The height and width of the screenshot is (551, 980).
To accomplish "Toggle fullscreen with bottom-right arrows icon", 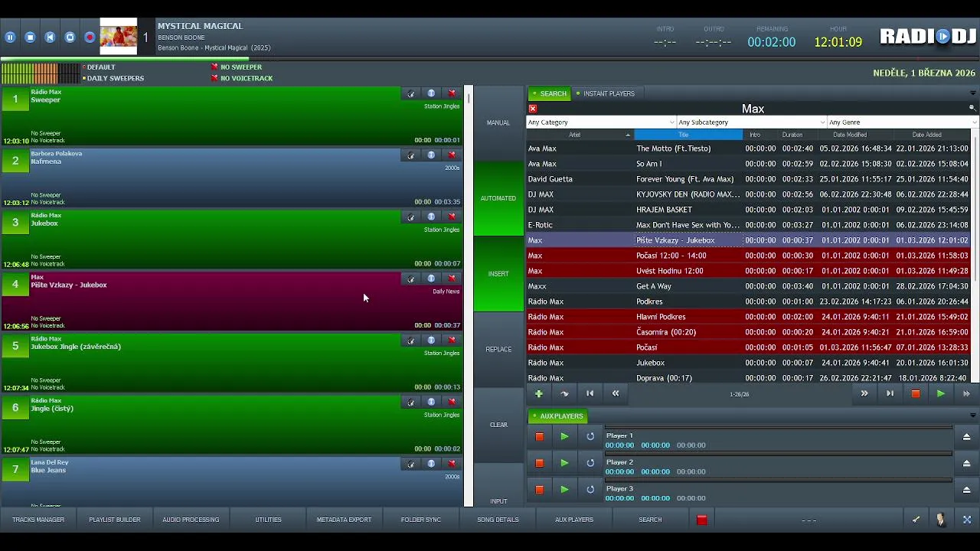I will (967, 520).
